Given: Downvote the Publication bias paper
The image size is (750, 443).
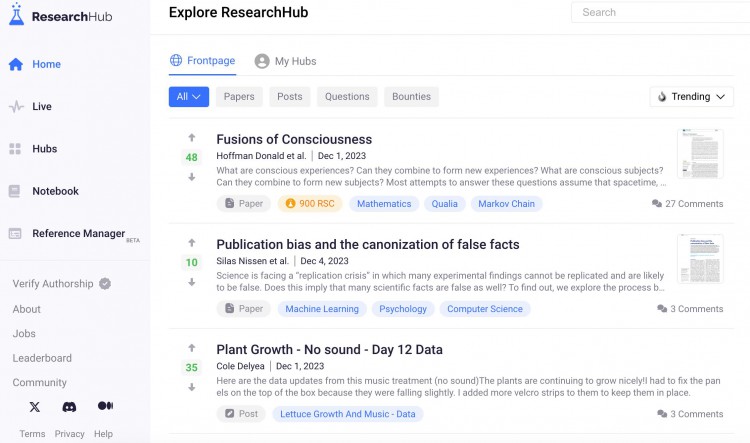Looking at the screenshot, I should coord(191,282).
